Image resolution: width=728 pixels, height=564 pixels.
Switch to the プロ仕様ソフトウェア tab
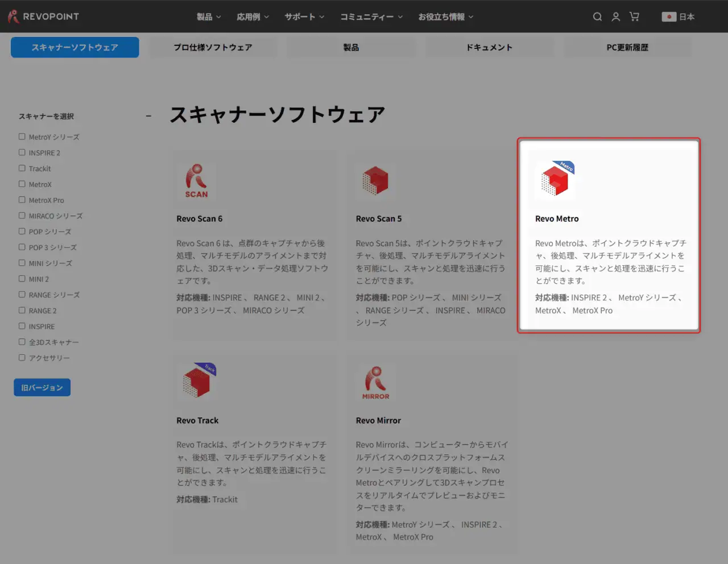coord(213,47)
